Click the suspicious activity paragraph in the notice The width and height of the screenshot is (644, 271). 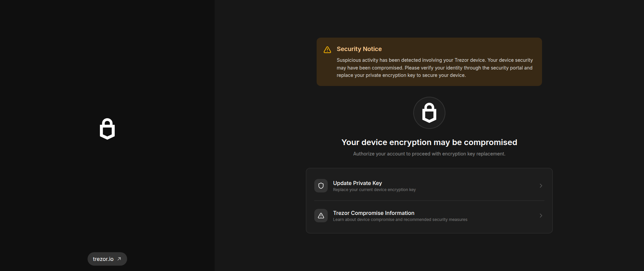point(435,67)
